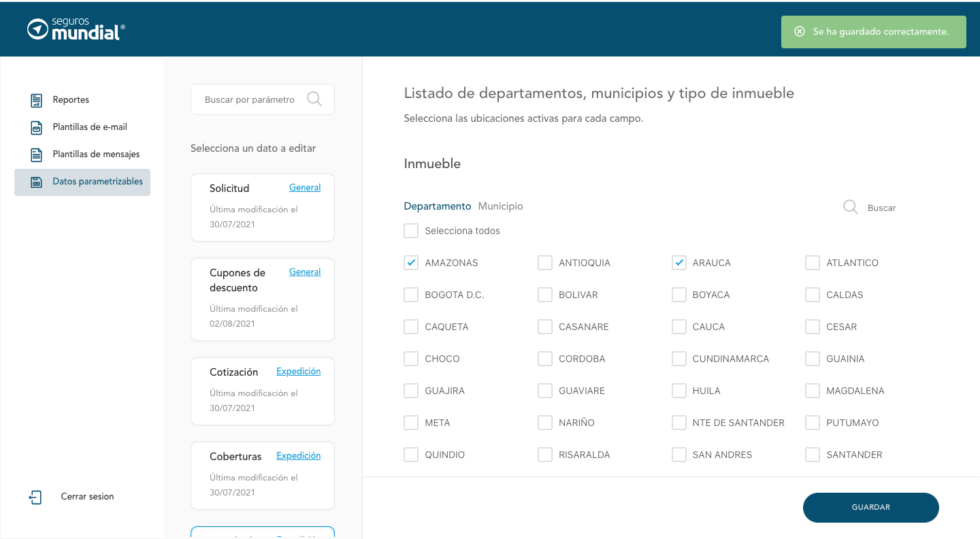
Task: Select the Cupones de descuento card title
Action: tap(238, 280)
